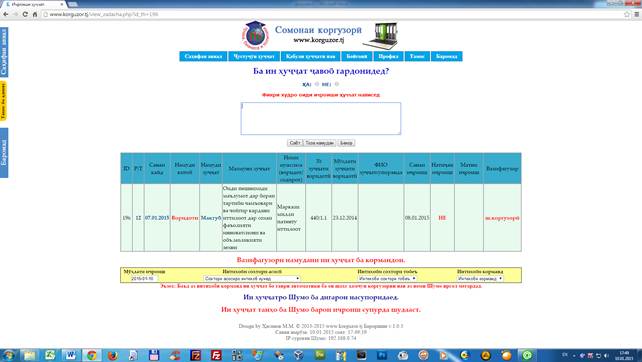Click the Бекор button
The image size is (642, 362).
(x=346, y=143)
